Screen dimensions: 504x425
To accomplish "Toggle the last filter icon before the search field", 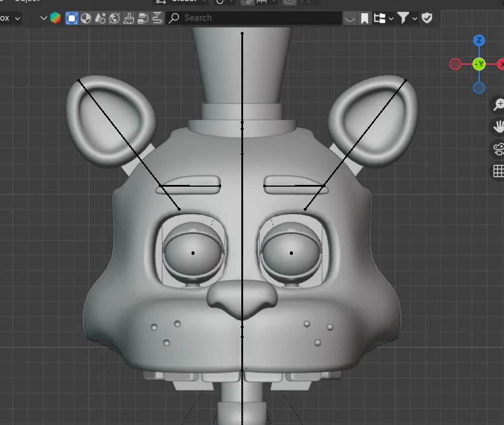I will click(x=157, y=18).
